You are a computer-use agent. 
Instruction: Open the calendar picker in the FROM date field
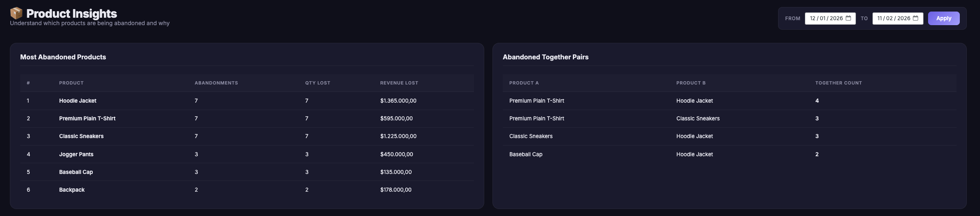click(848, 18)
